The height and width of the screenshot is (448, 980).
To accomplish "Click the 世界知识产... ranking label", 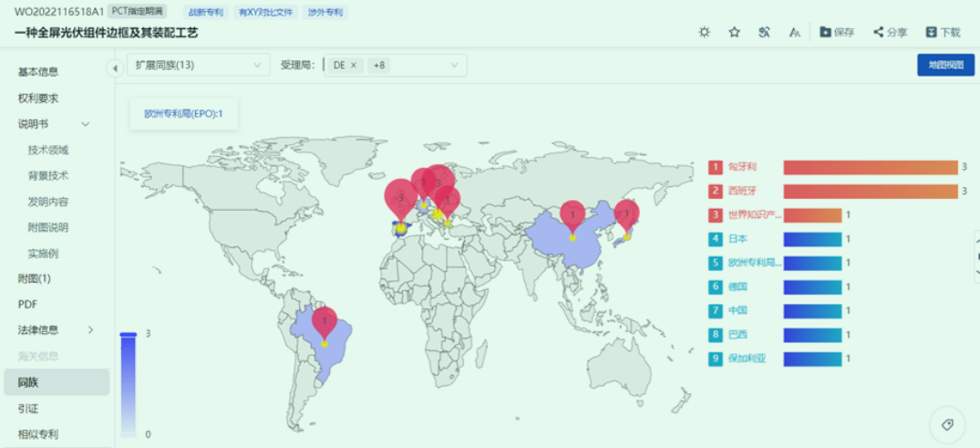I will [755, 215].
